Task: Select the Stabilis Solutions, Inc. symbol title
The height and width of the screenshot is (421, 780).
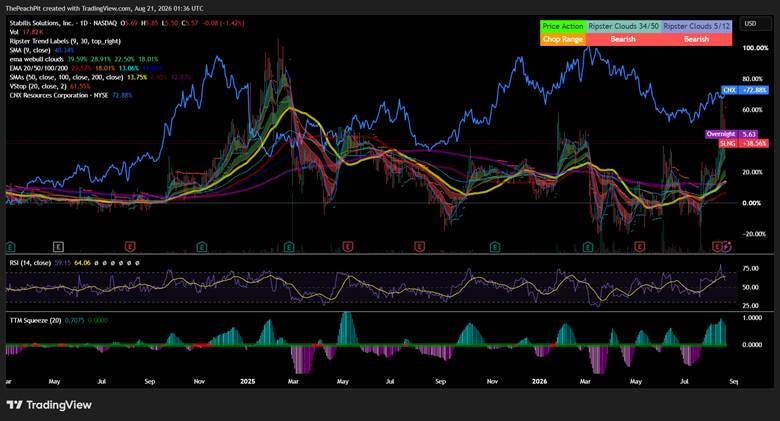Action: 63,23
